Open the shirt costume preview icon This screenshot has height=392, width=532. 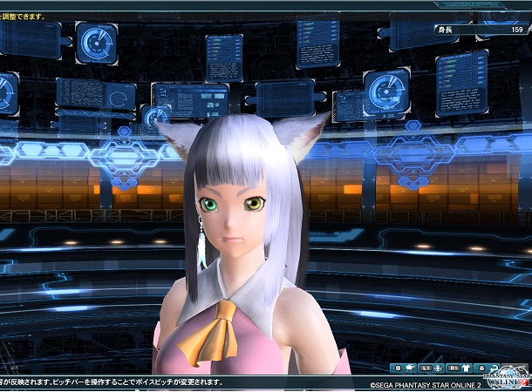point(466,368)
